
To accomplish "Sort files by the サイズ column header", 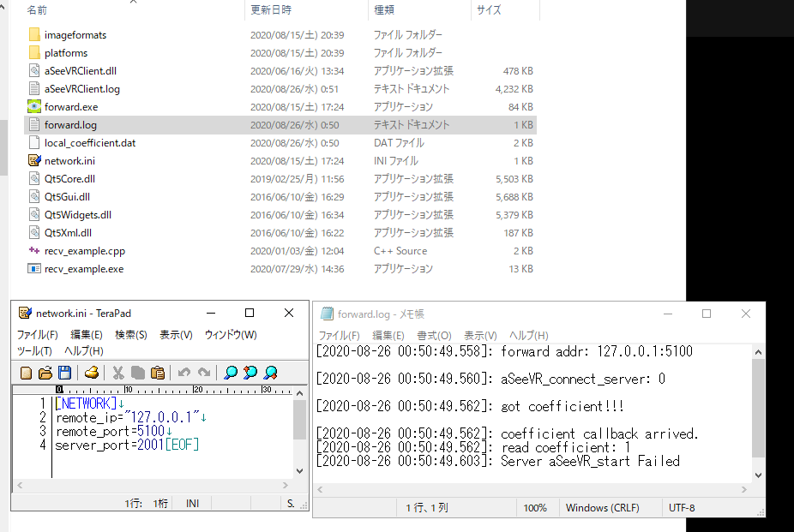I will click(x=489, y=10).
